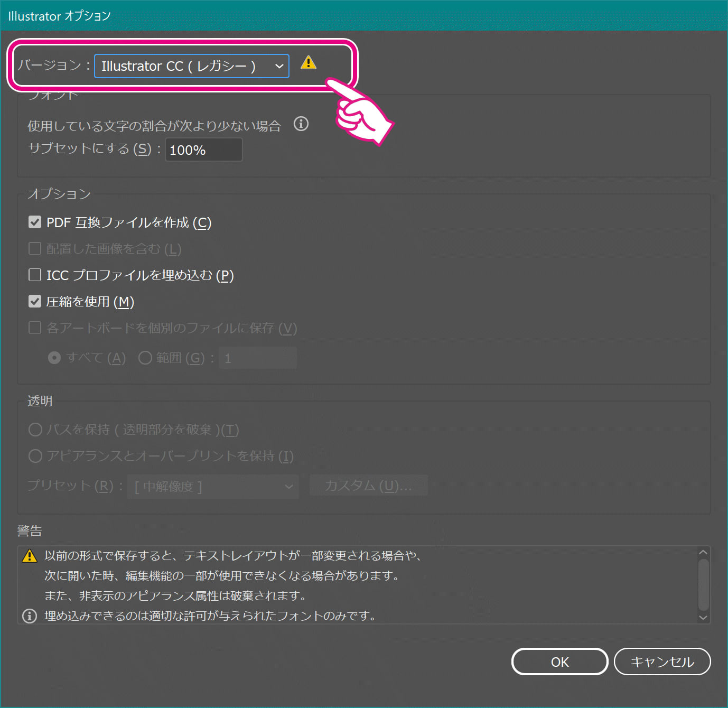Screen dimensions: 728x708
Task: Click the warning triangle icon in 警告 list
Action: 30,556
